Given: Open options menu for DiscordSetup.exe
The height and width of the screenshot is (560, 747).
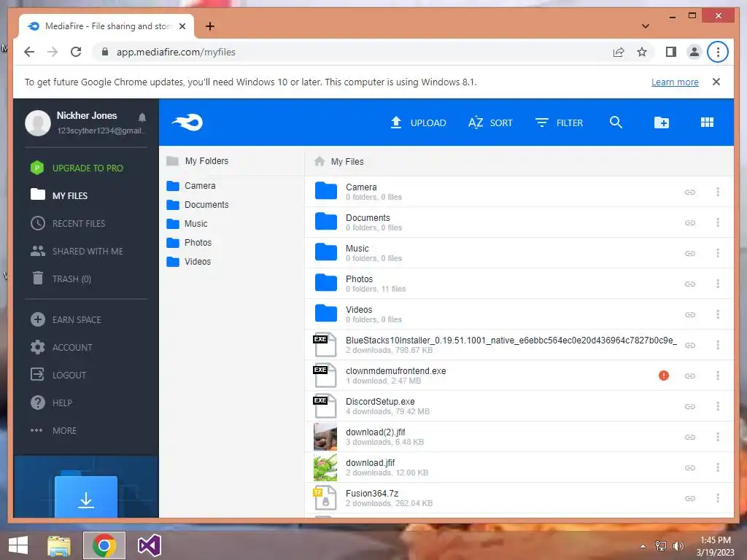Looking at the screenshot, I should 718,406.
